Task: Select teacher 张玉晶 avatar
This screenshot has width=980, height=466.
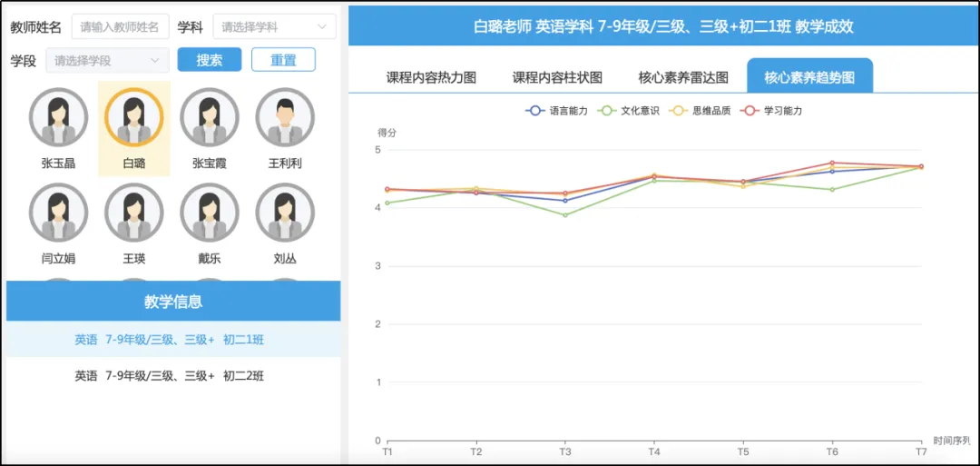Action: click(x=58, y=117)
